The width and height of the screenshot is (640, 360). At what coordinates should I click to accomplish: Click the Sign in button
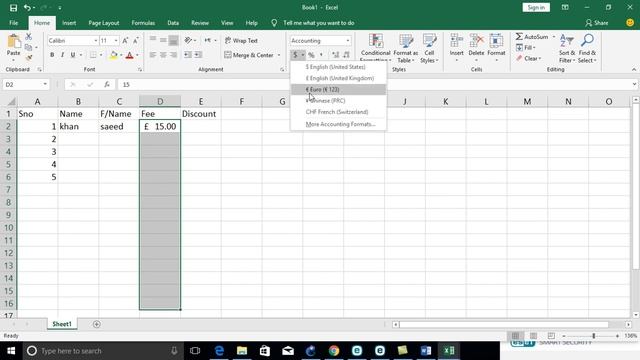tap(536, 7)
